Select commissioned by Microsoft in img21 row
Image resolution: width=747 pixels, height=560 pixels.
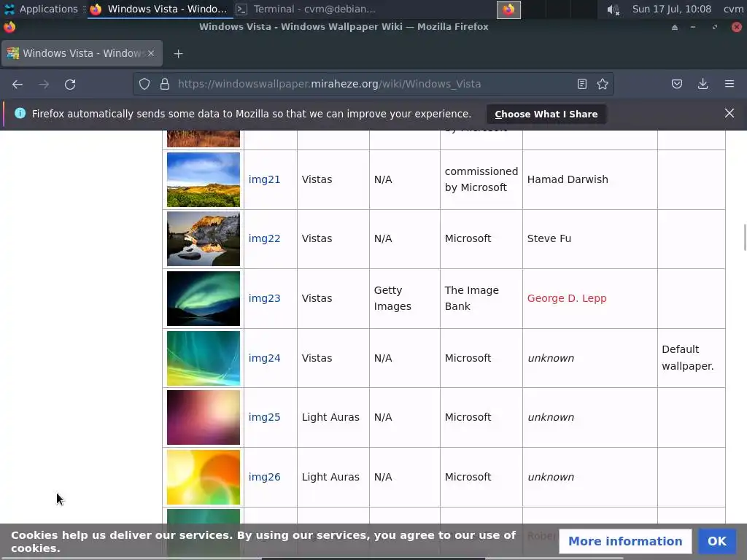[481, 179]
